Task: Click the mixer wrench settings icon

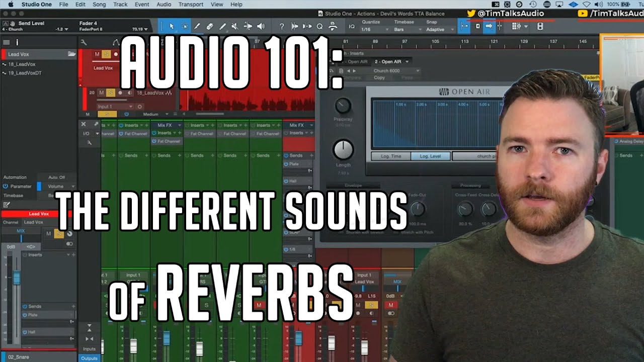Action: [90, 142]
